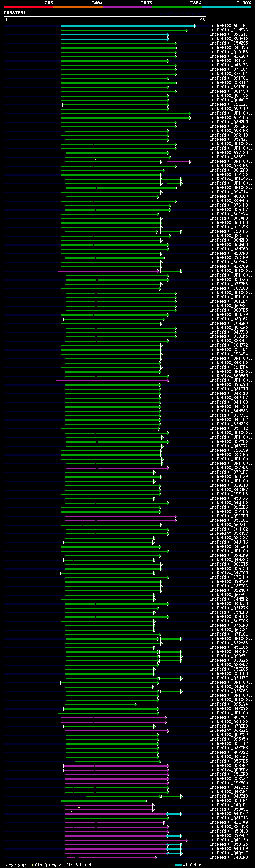Select label UniRef100_B8BS21
Screen dimensions: 255x868
[229, 157]
